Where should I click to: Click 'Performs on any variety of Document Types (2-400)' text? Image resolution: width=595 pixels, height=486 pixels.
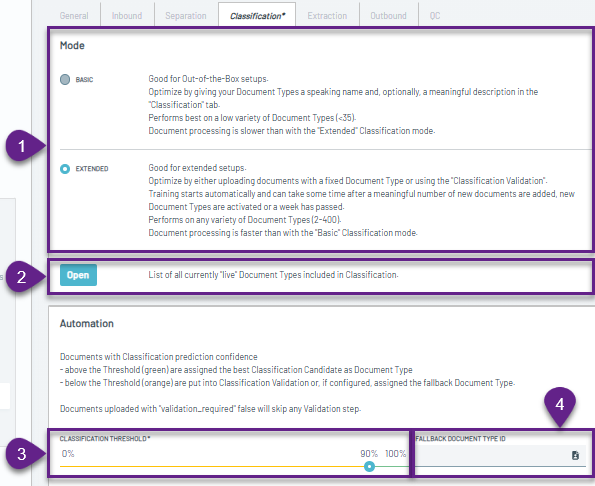click(245, 220)
